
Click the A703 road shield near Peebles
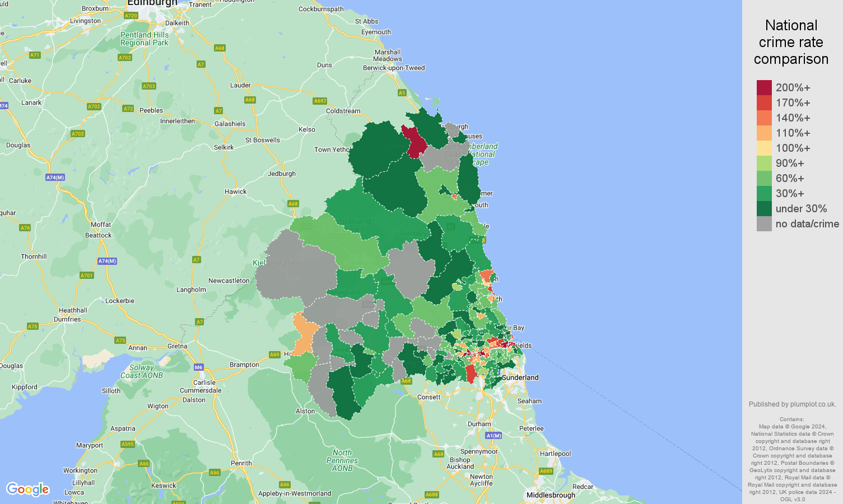pyautogui.click(x=149, y=86)
